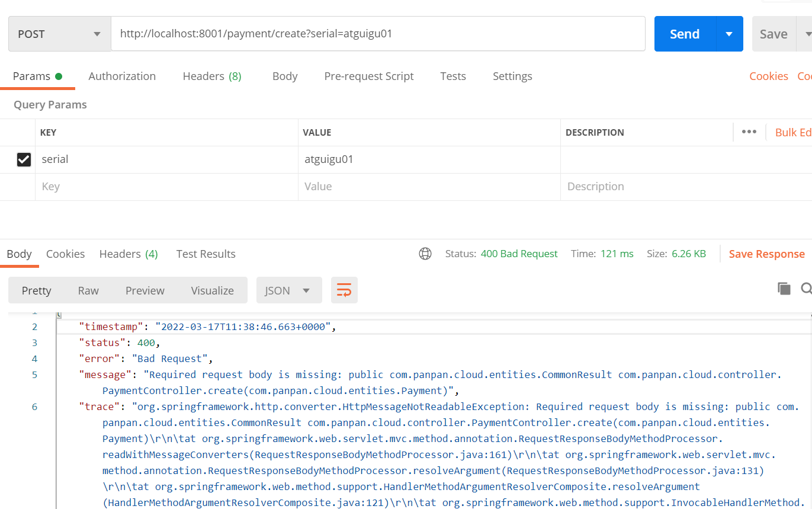Select the Raw view
Screen dimensions: 812x509
88,290
